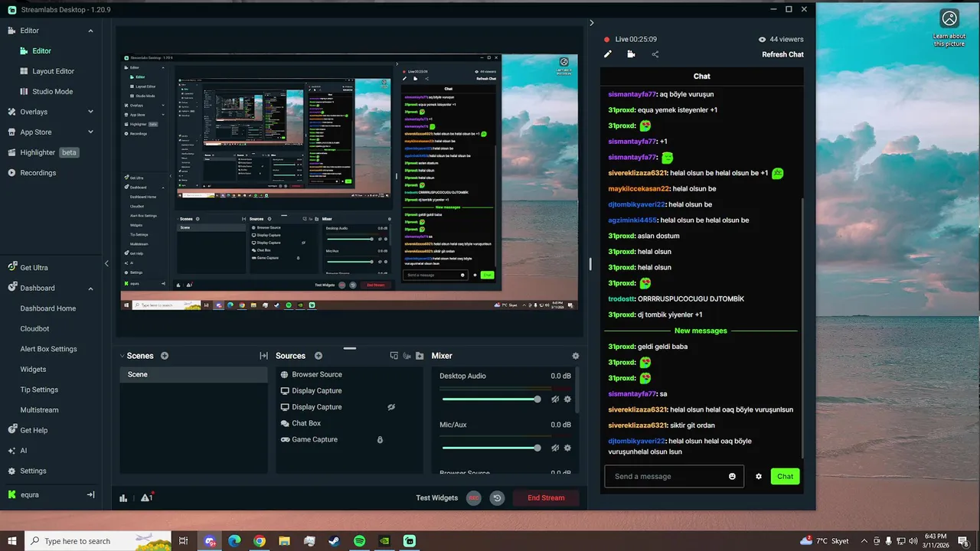The height and width of the screenshot is (551, 980).
Task: Collapse the left sidebar with the arrow
Action: click(x=106, y=263)
